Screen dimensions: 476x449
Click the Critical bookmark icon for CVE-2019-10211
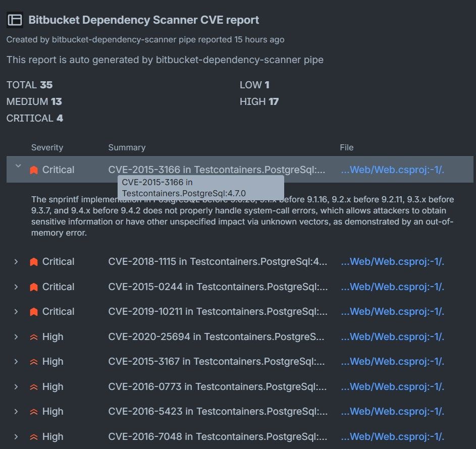34,312
